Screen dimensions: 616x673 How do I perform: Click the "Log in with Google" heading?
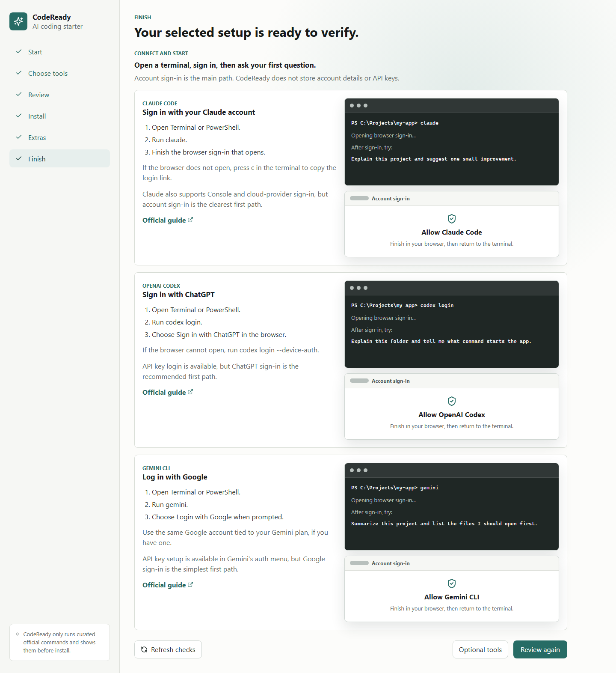(x=175, y=477)
